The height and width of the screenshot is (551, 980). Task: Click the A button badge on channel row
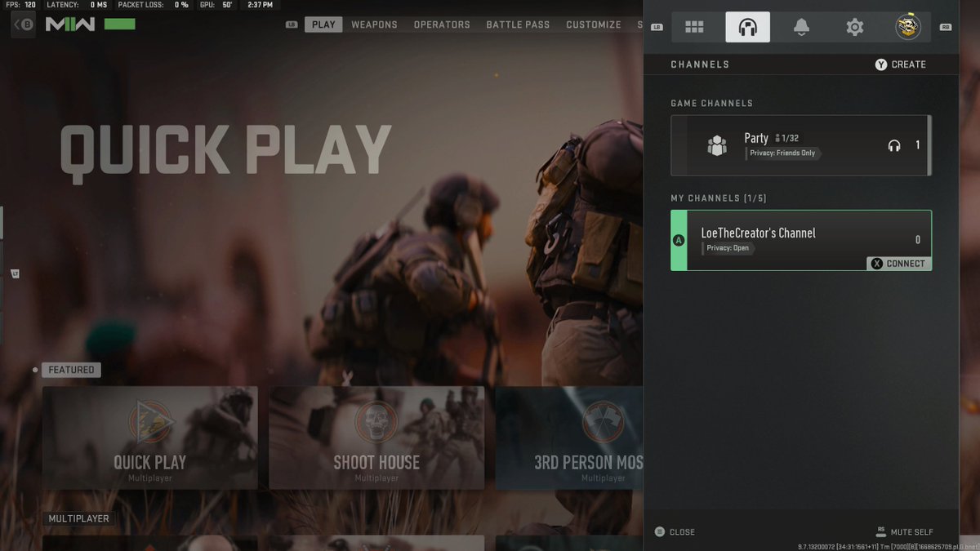tap(678, 240)
